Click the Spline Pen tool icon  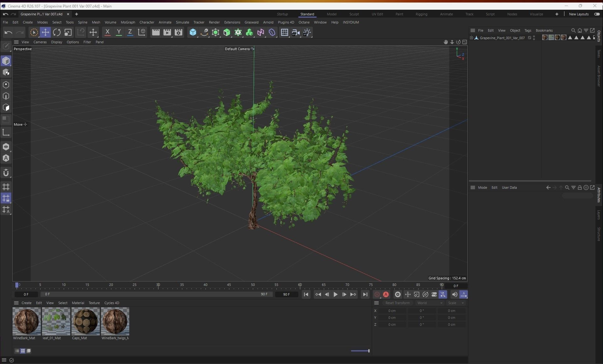tap(204, 32)
